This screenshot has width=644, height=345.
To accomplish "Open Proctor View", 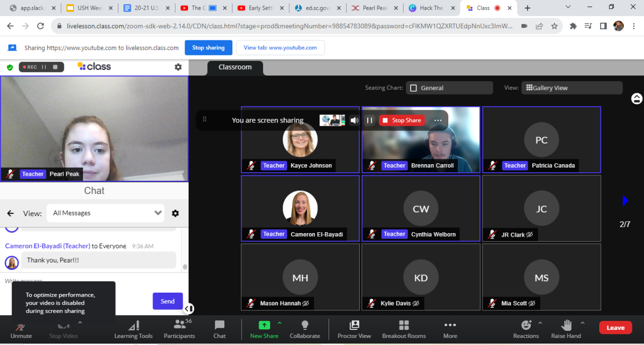I will (354, 330).
